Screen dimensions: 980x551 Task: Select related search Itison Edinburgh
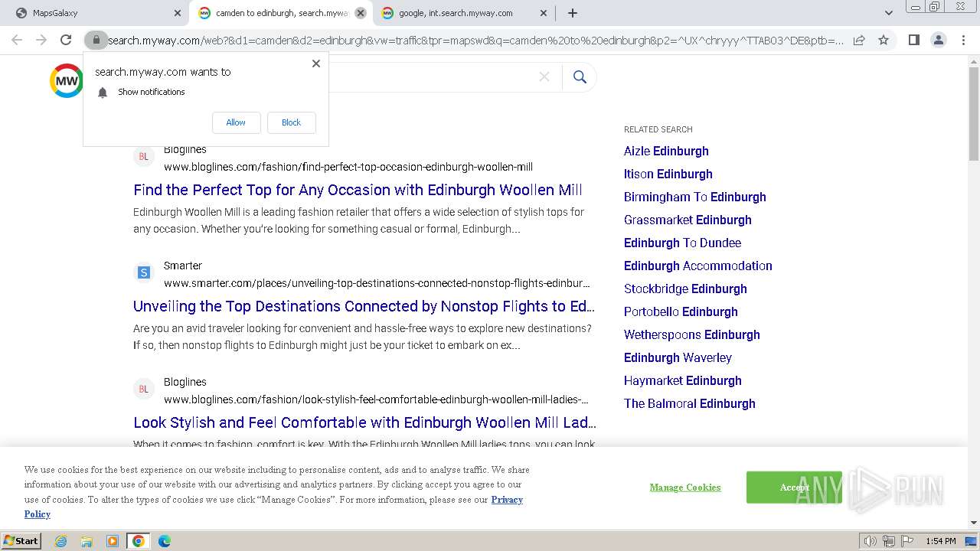coord(668,174)
